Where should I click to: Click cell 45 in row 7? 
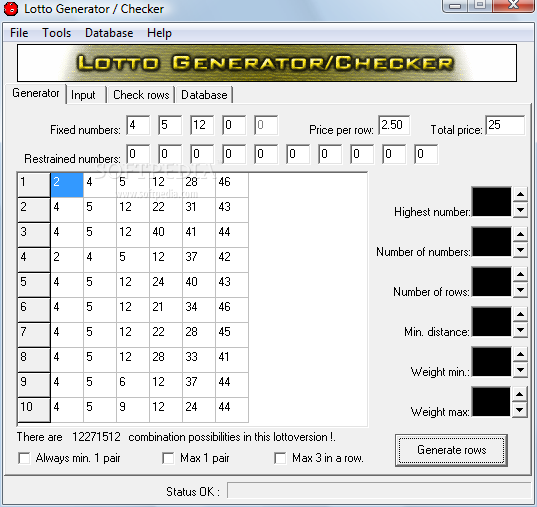pyautogui.click(x=232, y=335)
